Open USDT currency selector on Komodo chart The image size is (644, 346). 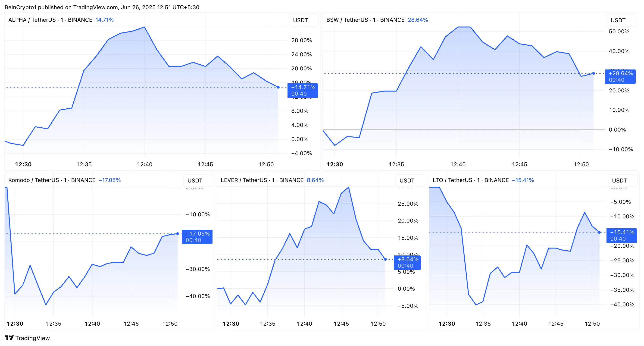click(195, 180)
